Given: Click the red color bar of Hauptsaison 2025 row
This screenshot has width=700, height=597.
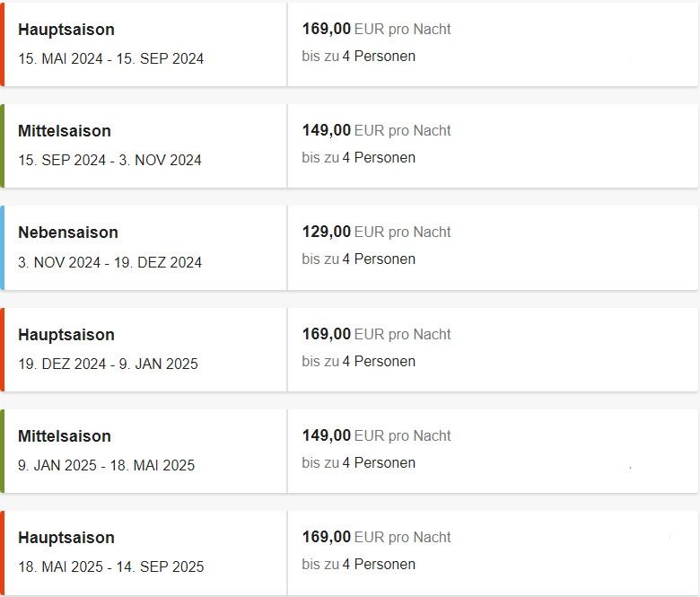Looking at the screenshot, I should (2, 553).
